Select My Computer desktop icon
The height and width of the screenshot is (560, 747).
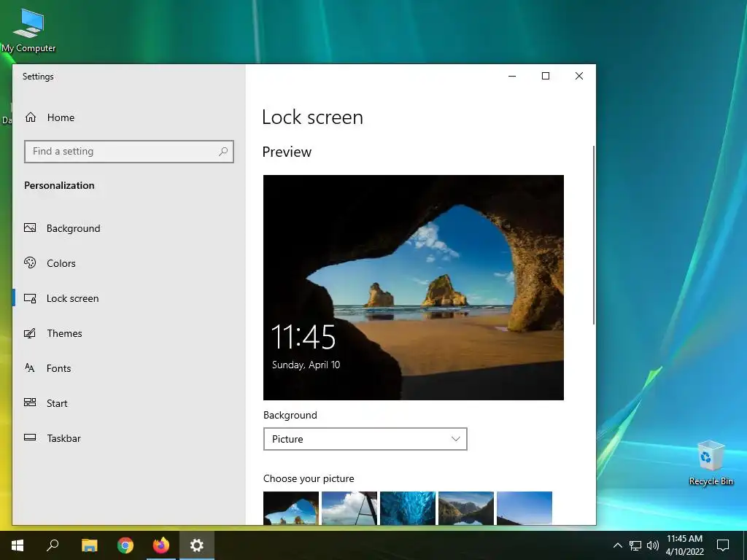click(28, 30)
